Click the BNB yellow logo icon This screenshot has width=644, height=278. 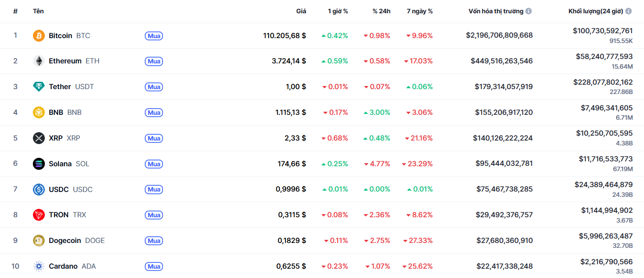(x=39, y=113)
